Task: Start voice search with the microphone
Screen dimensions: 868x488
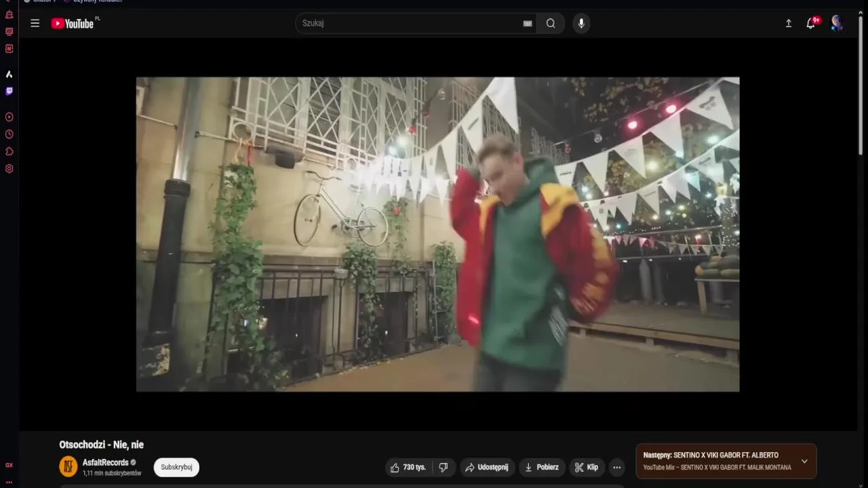Action: tap(580, 23)
